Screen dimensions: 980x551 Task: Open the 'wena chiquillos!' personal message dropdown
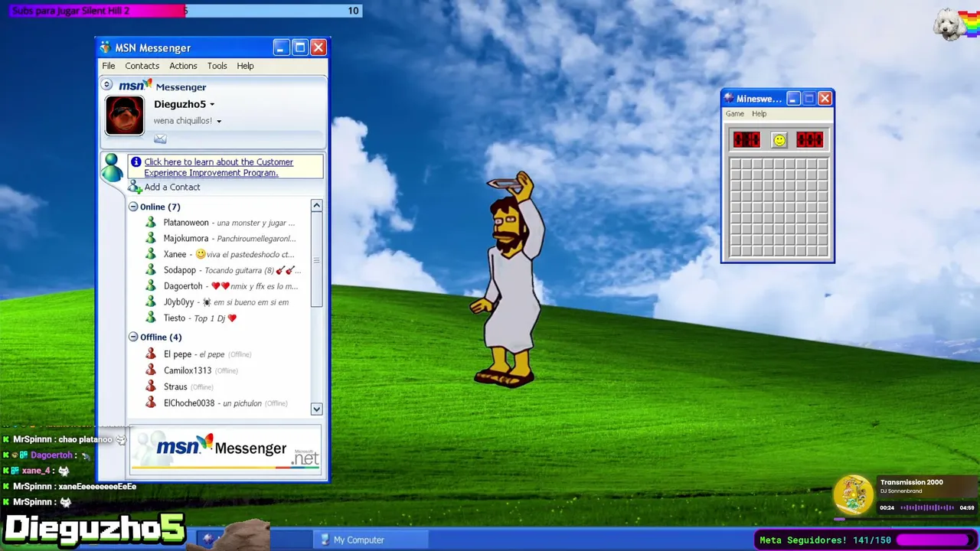(x=218, y=121)
